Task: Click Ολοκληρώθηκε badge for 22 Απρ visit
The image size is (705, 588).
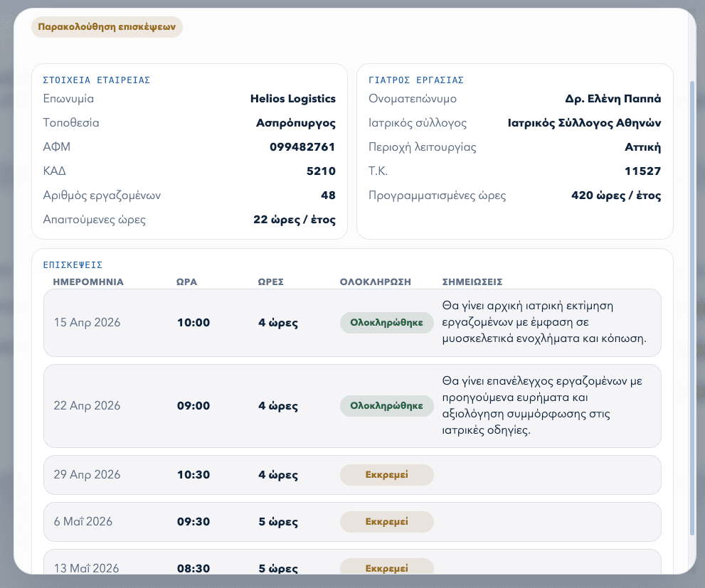Action: (x=387, y=405)
